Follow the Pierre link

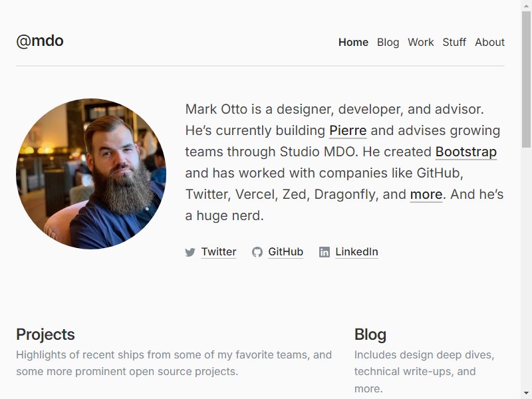[x=348, y=130]
